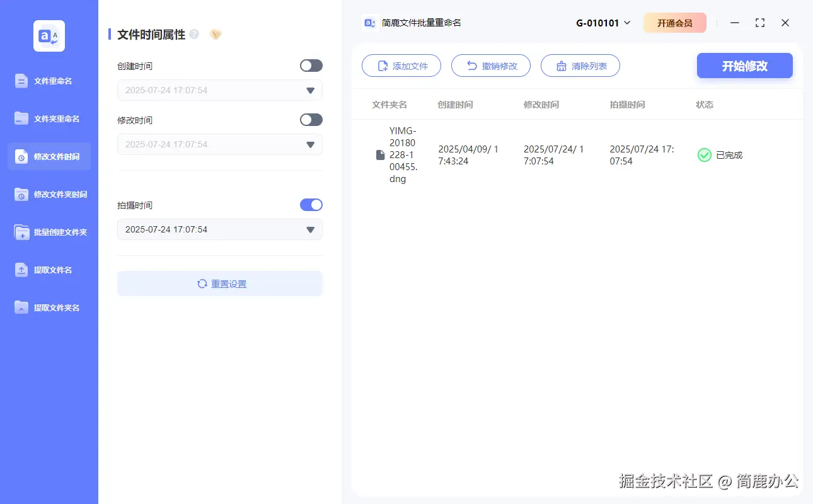The height and width of the screenshot is (504, 813).
Task: Click the 文件夹重命名 folder icon
Action: tap(21, 118)
